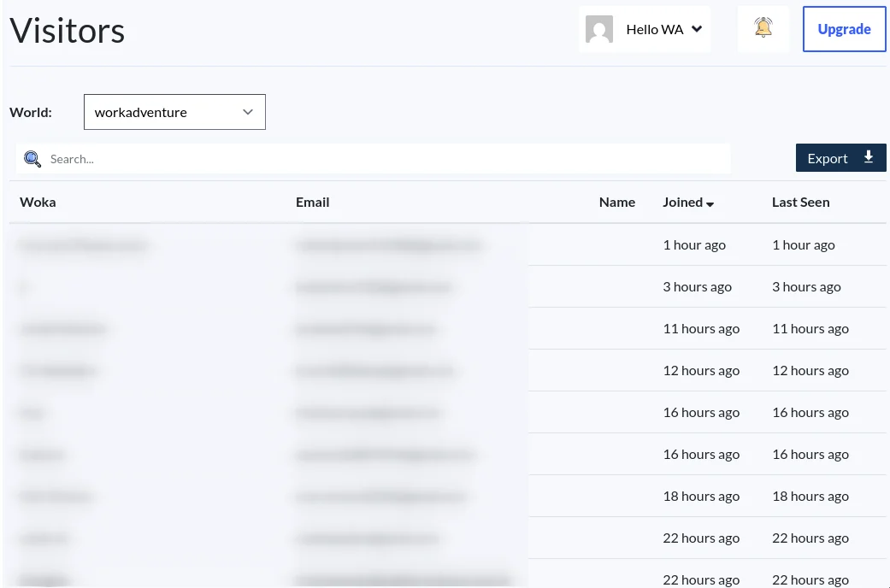Click Joined cell reading 18 hours ago
This screenshot has height=588, width=890.
[701, 497]
